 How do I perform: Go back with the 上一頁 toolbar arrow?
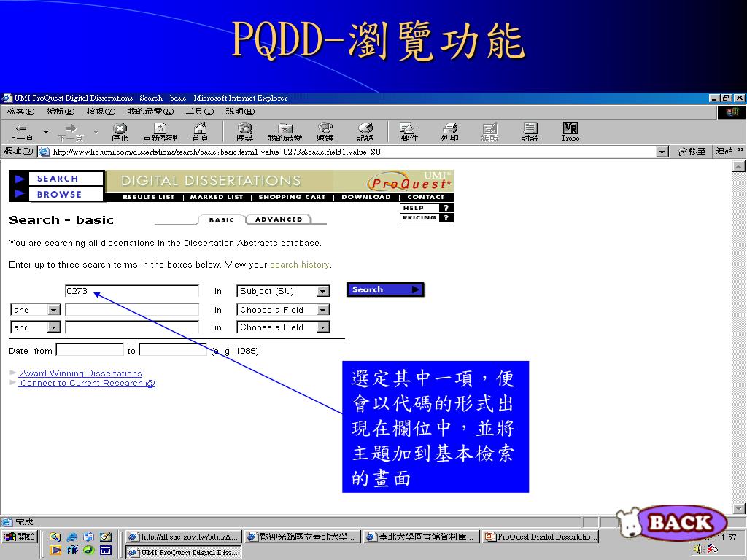[x=20, y=132]
